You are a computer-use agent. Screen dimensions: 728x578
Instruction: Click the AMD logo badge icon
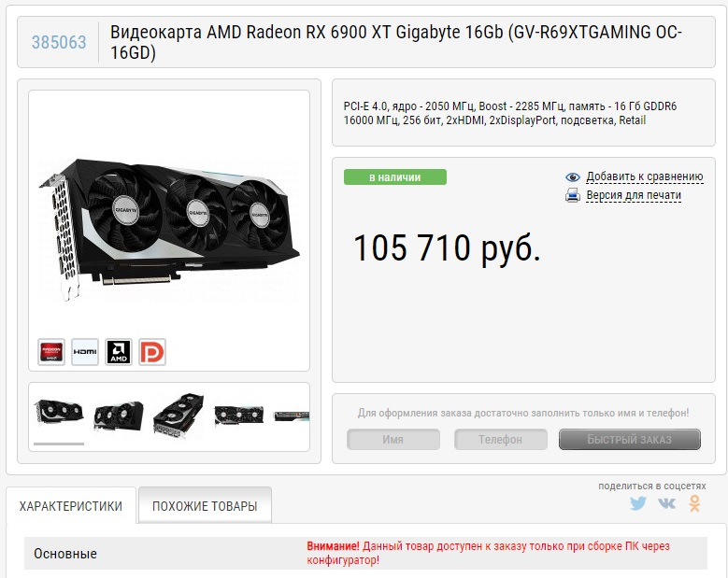pos(119,352)
